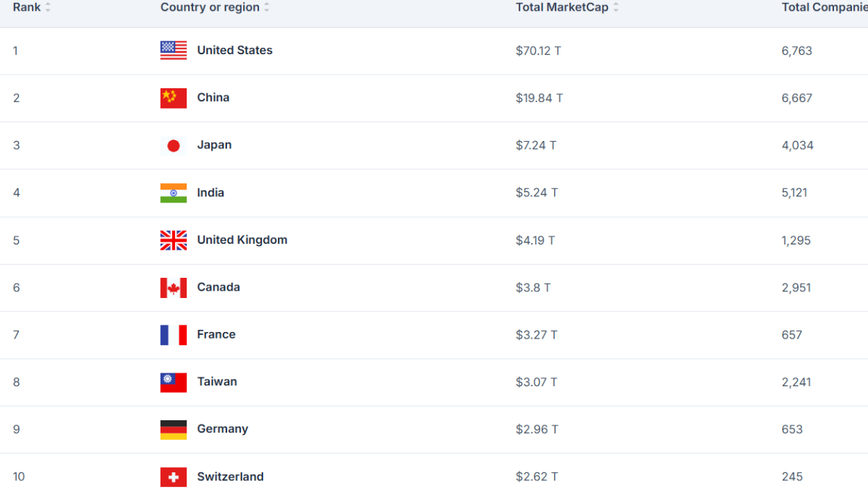Click the United States flag icon
This screenshot has height=489, width=868.
point(174,51)
